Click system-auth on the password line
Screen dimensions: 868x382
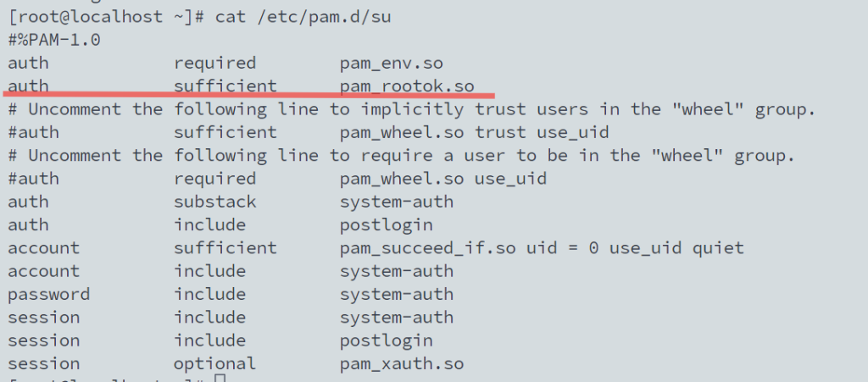pyautogui.click(x=397, y=295)
